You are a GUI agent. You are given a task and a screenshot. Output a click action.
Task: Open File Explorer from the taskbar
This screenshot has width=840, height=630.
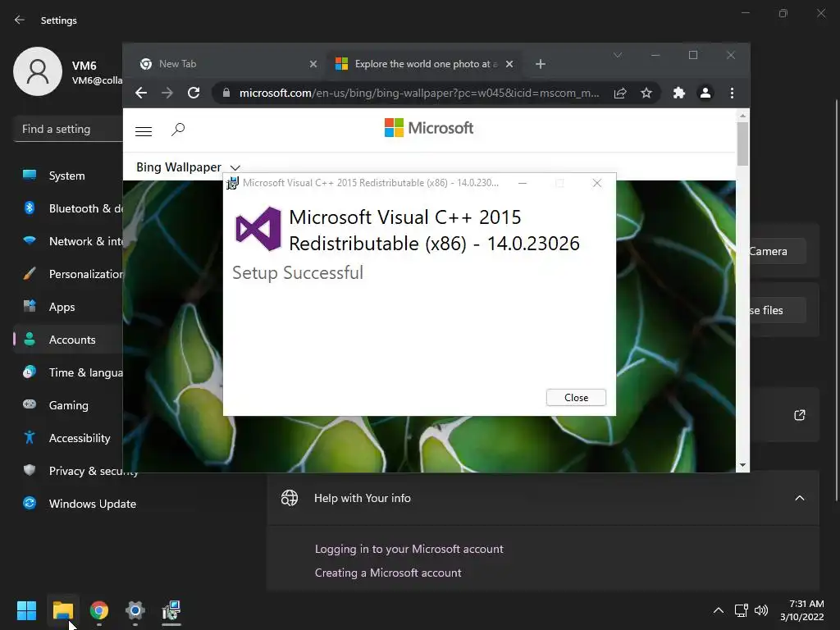tap(62, 610)
